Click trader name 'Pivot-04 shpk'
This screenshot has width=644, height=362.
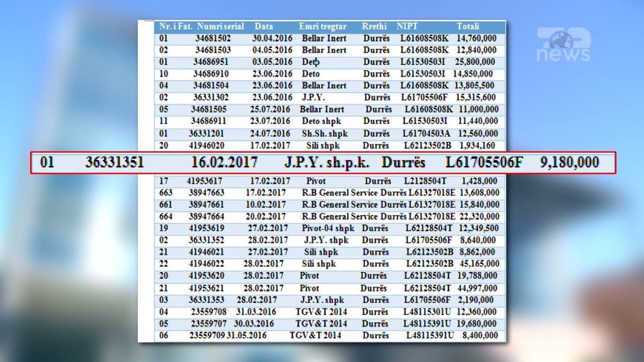click(x=328, y=228)
